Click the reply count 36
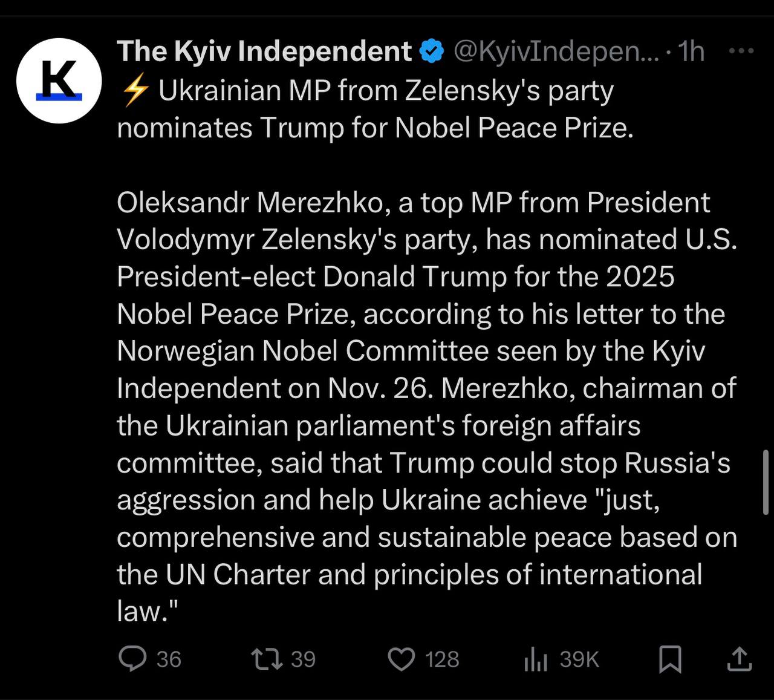 (169, 659)
